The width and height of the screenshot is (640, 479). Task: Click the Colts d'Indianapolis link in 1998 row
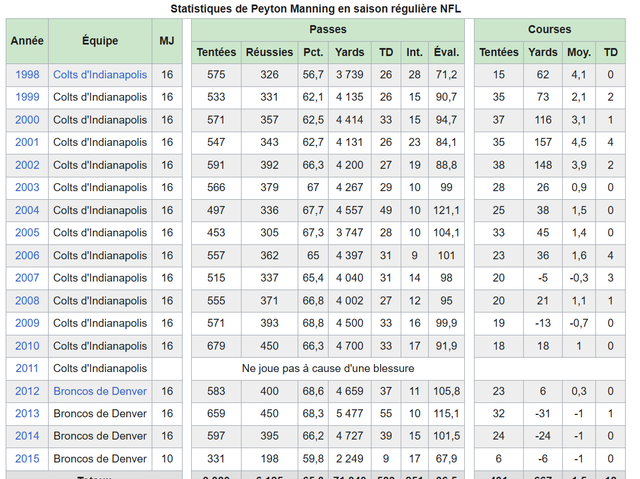100,75
